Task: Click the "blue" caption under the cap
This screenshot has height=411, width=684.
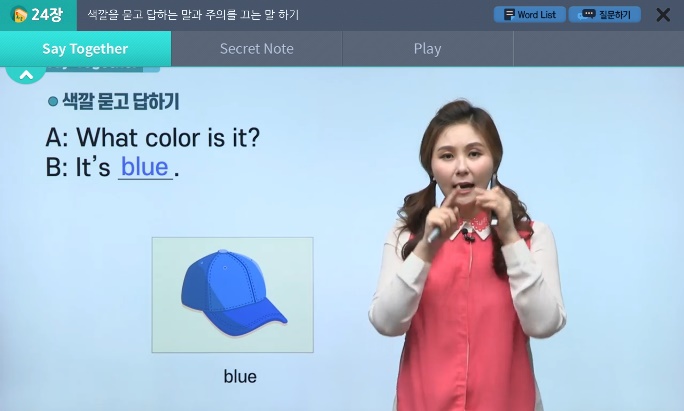Action: [240, 377]
